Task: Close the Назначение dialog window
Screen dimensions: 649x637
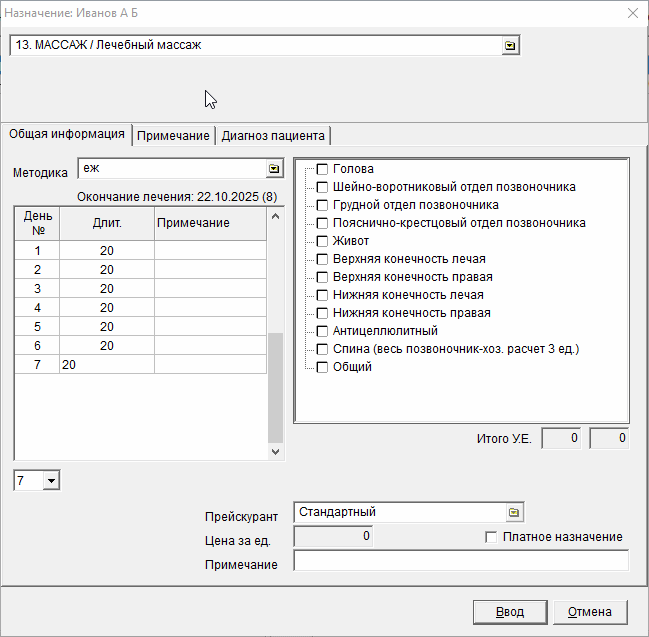Action: click(x=631, y=13)
